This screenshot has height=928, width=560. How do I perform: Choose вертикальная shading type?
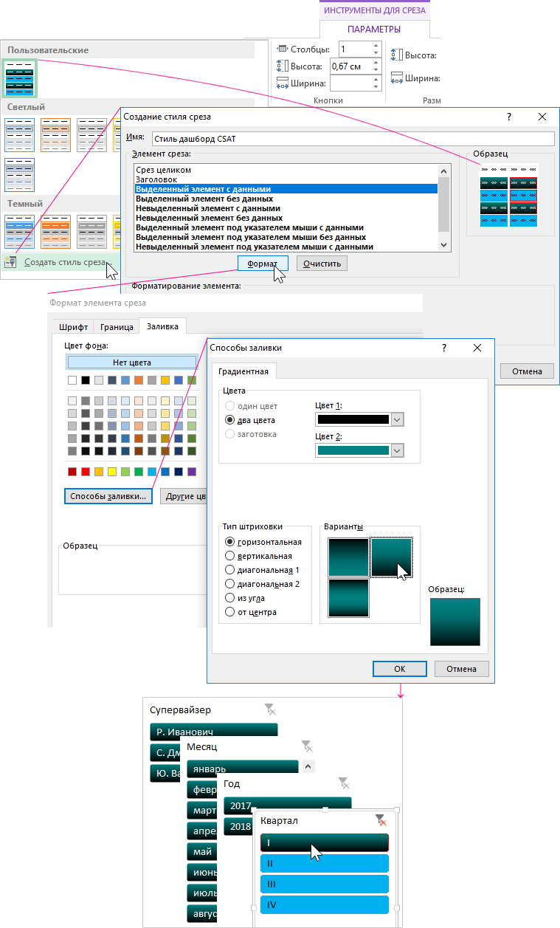click(230, 556)
